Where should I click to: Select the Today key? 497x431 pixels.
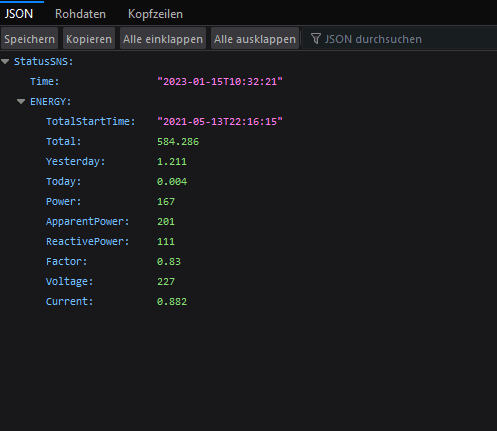pos(64,182)
